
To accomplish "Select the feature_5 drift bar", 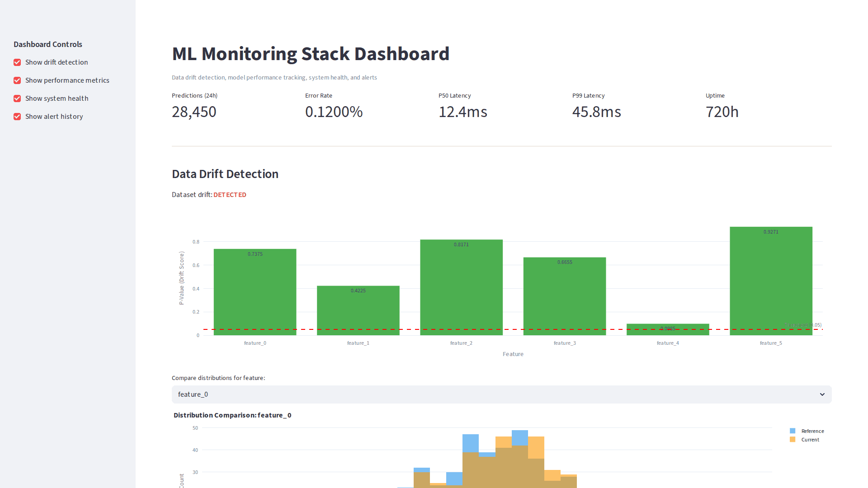I will (771, 280).
